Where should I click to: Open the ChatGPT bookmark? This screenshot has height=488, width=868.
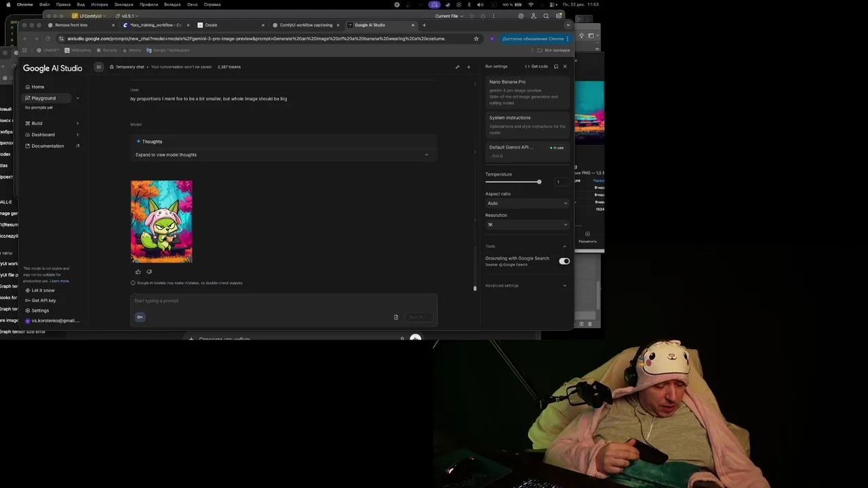click(49, 50)
